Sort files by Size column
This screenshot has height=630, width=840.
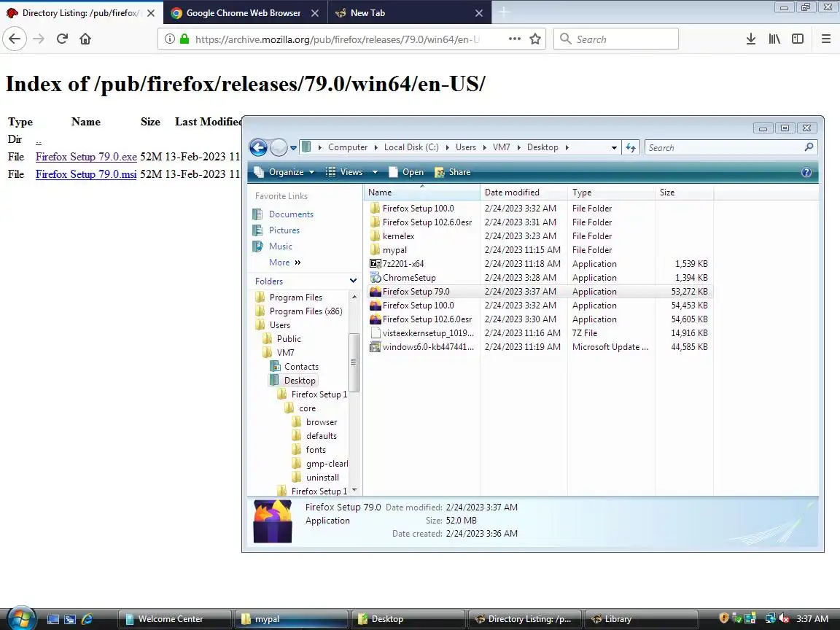684,192
